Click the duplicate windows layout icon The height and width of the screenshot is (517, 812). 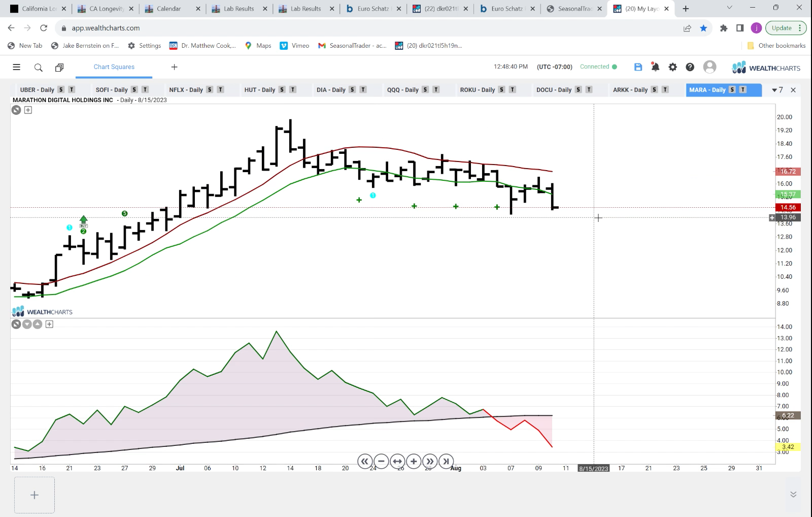tap(59, 67)
